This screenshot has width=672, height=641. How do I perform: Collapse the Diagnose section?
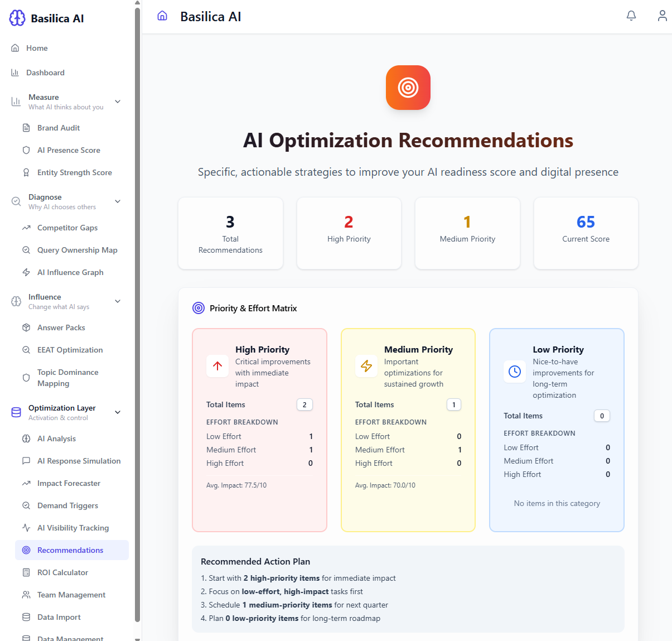[117, 201]
